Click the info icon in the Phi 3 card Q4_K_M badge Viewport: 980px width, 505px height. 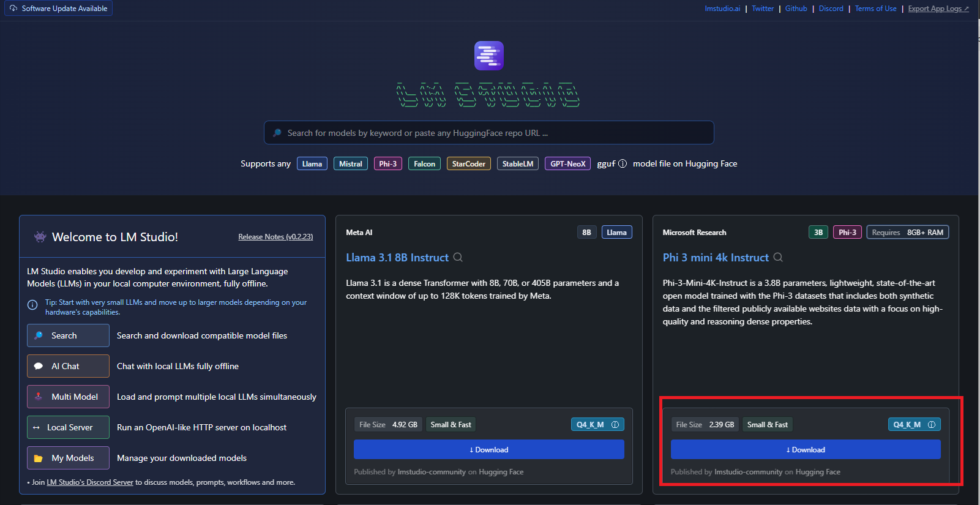(932, 424)
